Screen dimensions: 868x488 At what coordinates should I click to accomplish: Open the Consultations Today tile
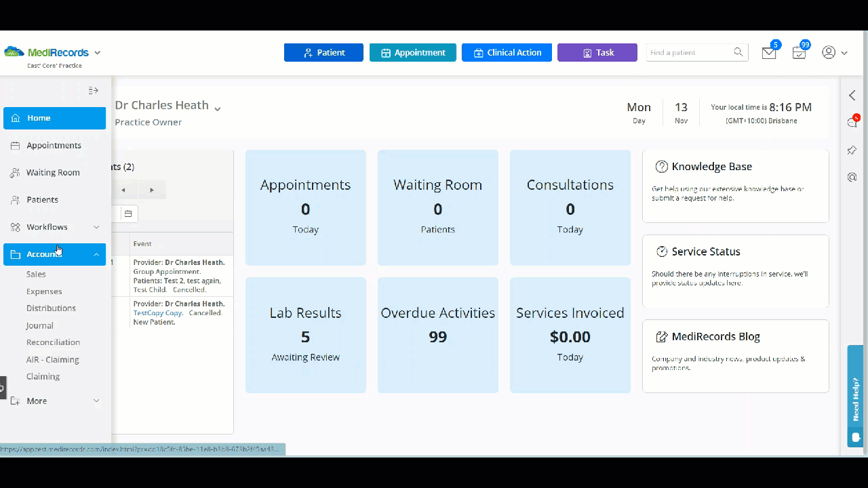click(570, 207)
